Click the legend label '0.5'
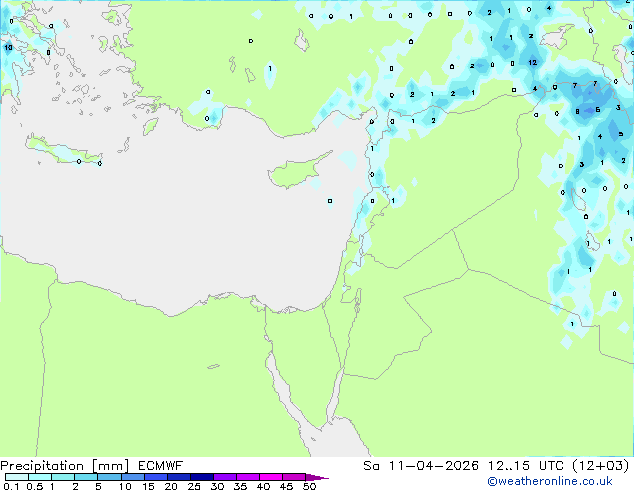The height and width of the screenshot is (490, 634). pyautogui.click(x=34, y=486)
